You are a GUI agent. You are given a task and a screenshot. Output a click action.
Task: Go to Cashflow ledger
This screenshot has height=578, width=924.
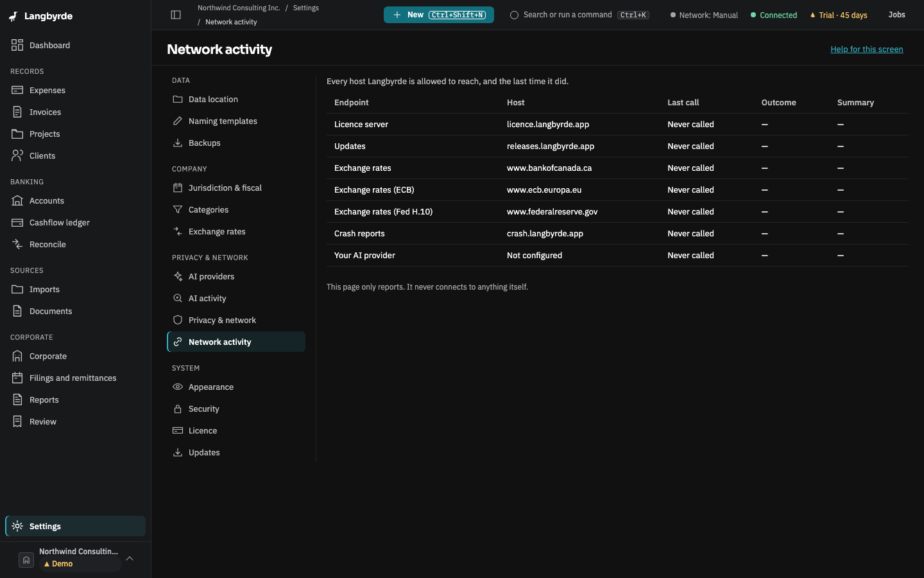click(76, 222)
